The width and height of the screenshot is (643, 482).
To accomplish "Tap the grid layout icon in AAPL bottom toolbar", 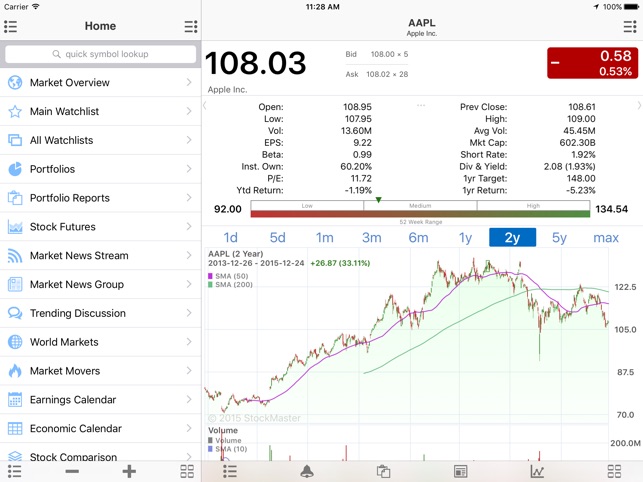I will point(614,471).
